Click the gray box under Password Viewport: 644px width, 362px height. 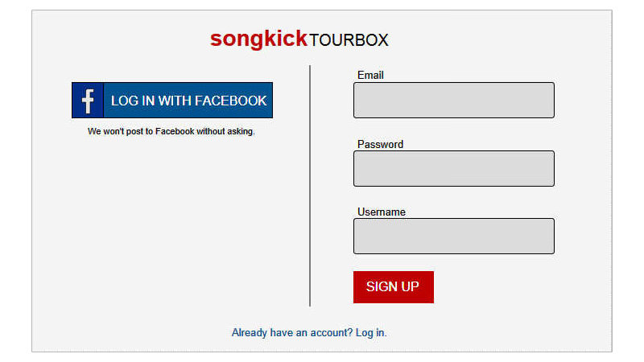454,168
